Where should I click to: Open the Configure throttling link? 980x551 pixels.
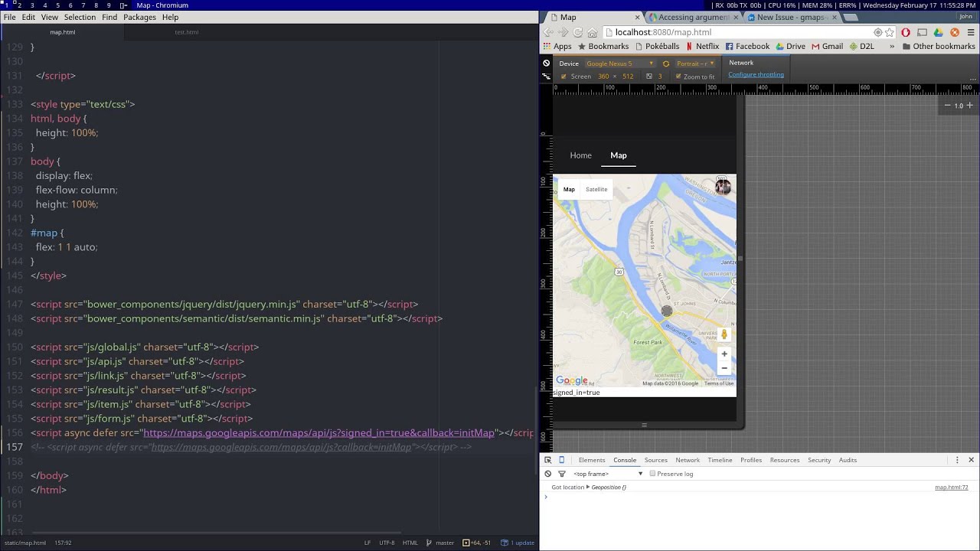[756, 75]
